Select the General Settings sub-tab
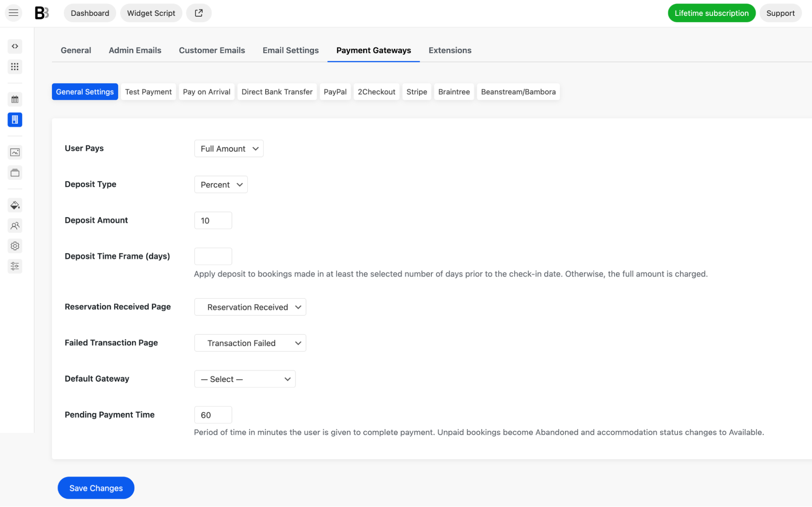The width and height of the screenshot is (812, 507). pyautogui.click(x=85, y=92)
